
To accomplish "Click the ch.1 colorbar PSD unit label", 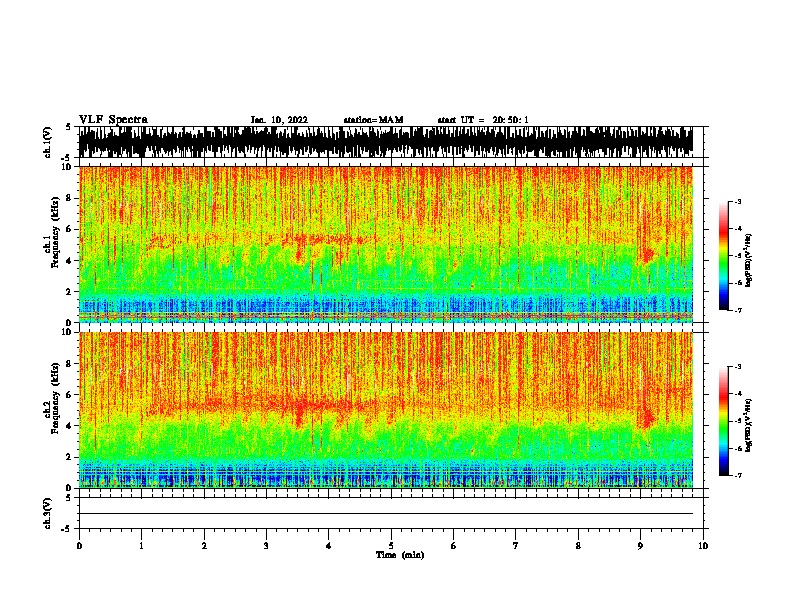I will pyautogui.click(x=749, y=261).
